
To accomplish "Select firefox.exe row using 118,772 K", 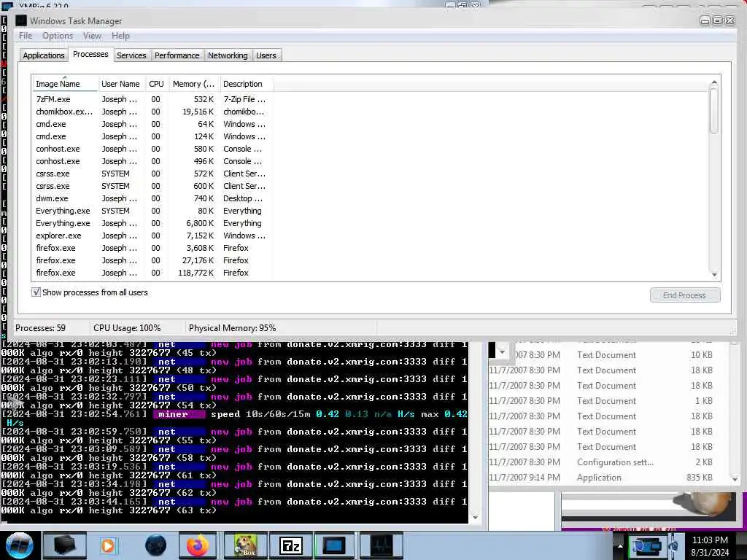I will pos(152,273).
